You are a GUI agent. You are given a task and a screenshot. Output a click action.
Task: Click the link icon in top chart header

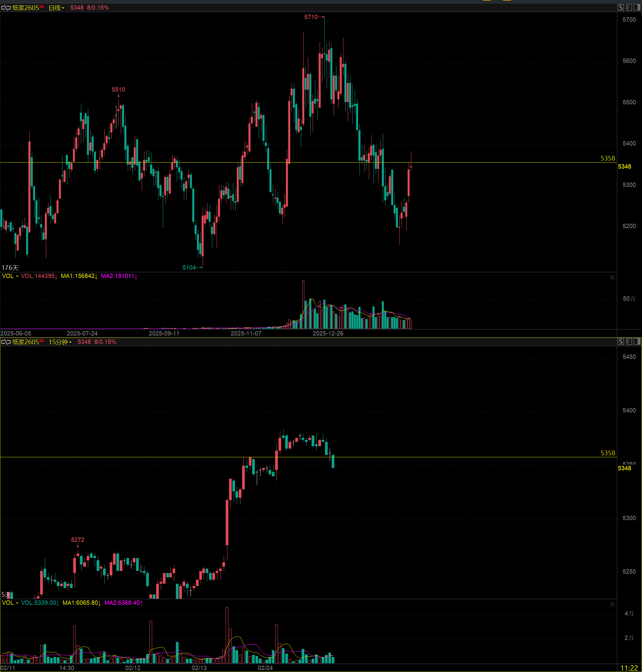[x=6, y=8]
